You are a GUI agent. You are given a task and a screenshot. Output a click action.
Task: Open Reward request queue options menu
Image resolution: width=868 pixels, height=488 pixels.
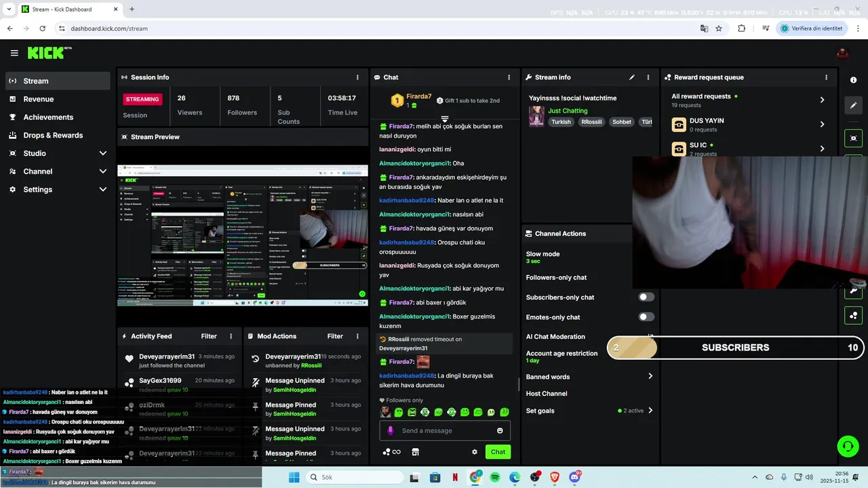826,77
